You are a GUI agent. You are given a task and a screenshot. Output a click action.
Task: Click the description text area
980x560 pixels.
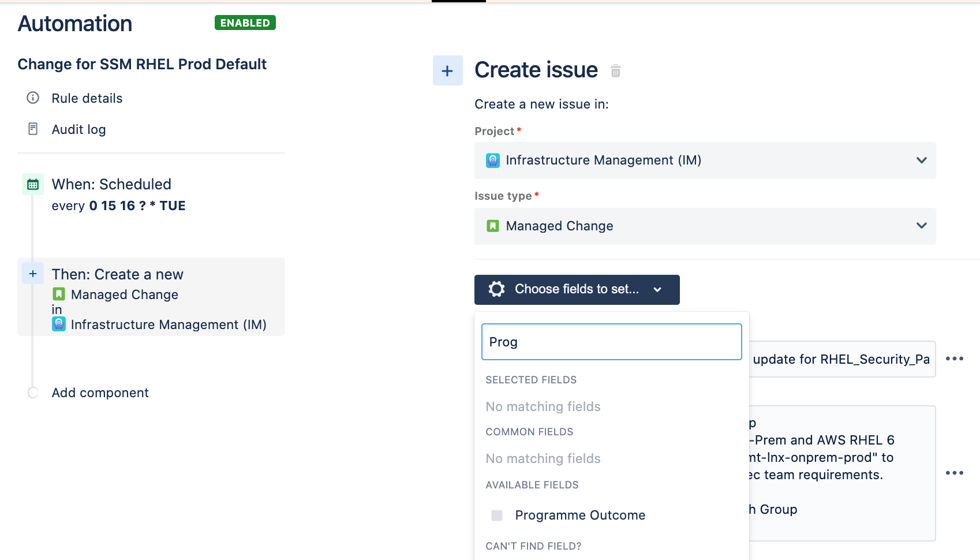point(842,473)
